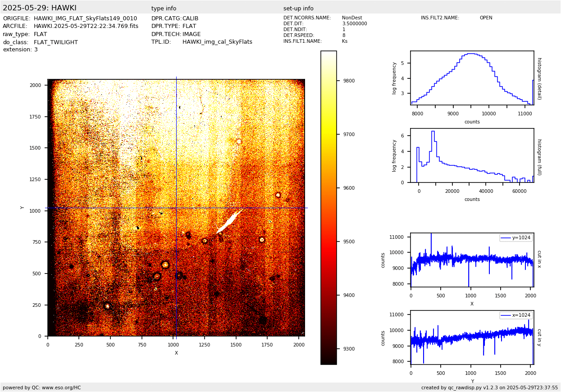Click the heat-map colorbar
The width and height of the screenshot is (561, 392).
328,207
